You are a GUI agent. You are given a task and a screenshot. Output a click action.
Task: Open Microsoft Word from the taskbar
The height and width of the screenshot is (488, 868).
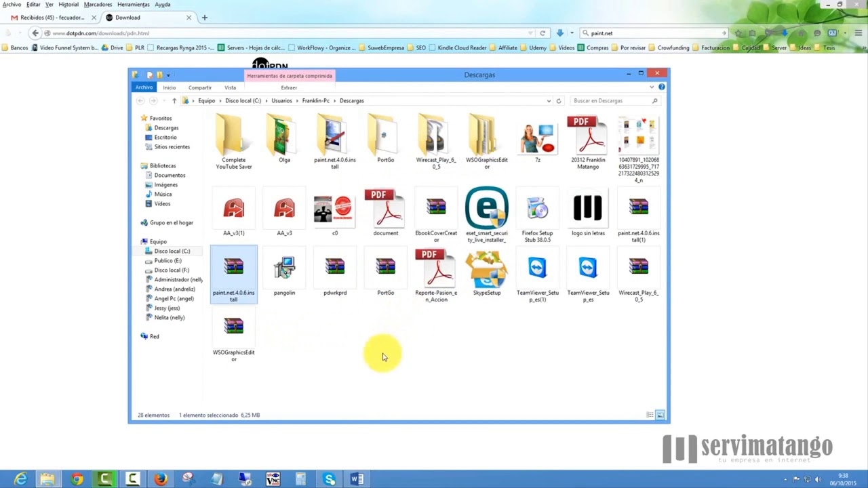(x=356, y=479)
